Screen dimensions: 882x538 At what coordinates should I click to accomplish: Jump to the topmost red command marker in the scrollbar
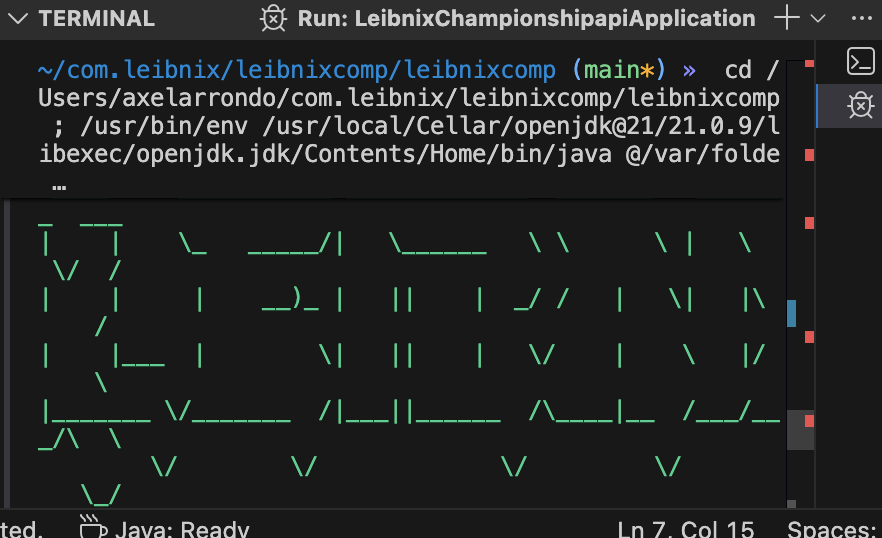tap(809, 64)
